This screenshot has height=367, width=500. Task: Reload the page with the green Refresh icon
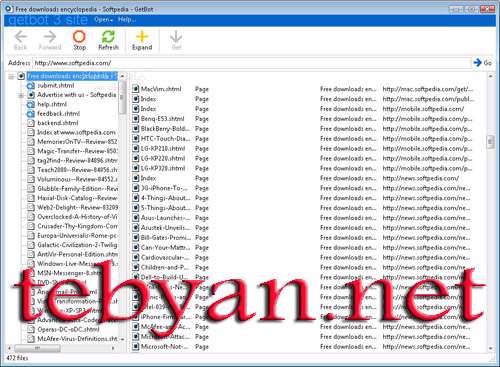click(108, 37)
